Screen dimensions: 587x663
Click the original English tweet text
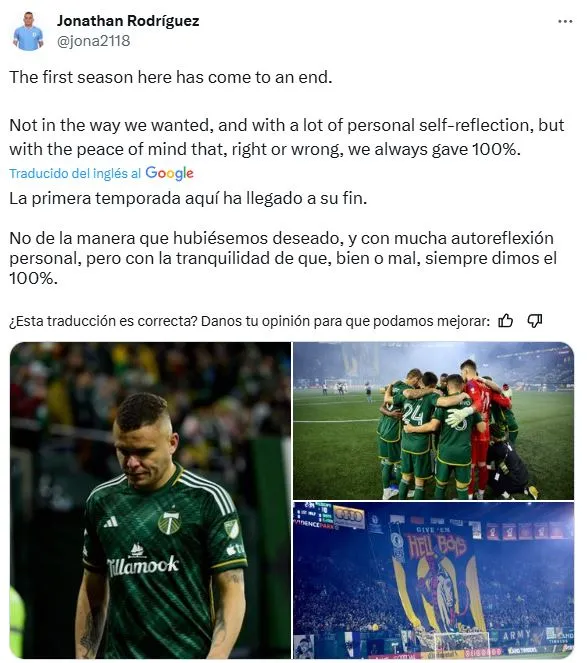[x=287, y=113]
